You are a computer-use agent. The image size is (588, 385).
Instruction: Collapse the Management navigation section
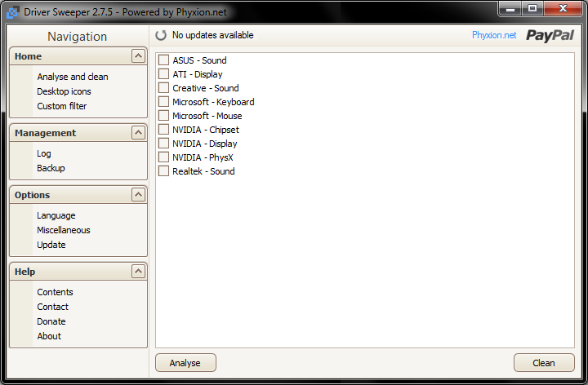[138, 133]
